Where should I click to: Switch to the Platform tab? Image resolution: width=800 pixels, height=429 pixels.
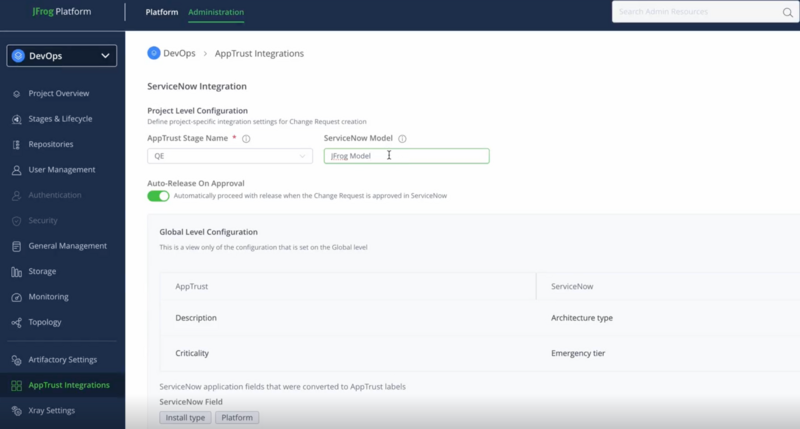tap(162, 12)
